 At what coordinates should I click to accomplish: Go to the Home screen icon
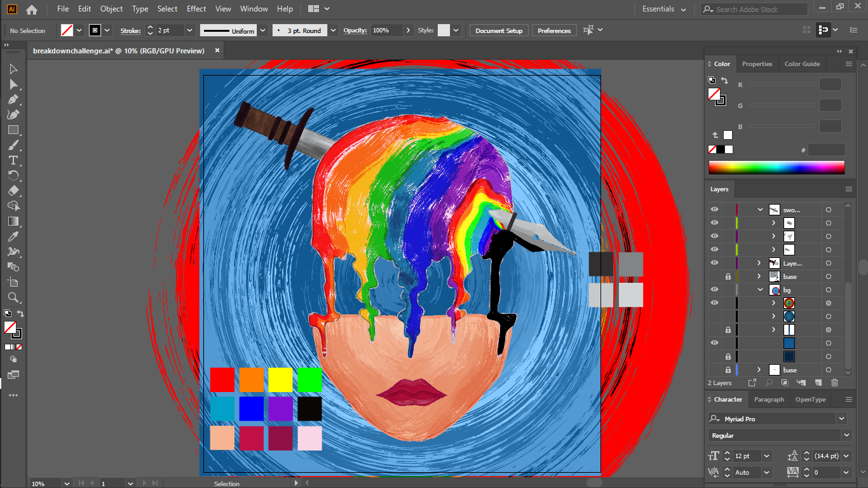pyautogui.click(x=31, y=10)
